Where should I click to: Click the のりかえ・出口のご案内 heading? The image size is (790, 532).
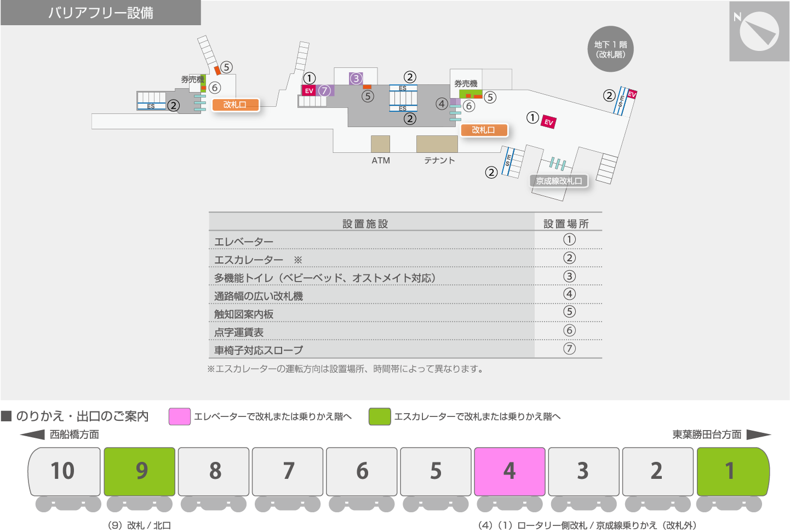(x=82, y=416)
